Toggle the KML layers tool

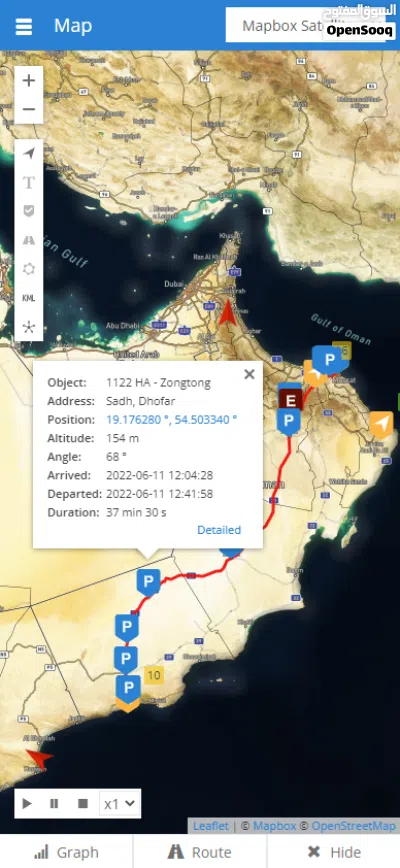(x=29, y=298)
